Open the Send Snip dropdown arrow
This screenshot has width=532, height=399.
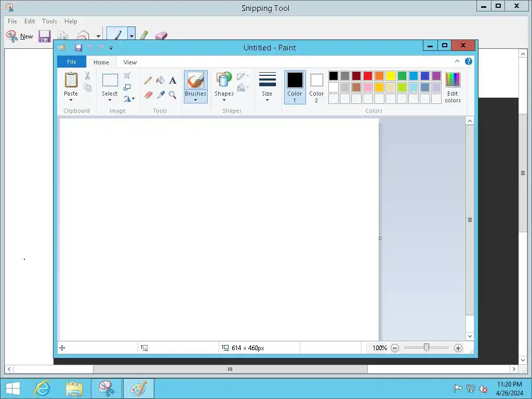98,36
